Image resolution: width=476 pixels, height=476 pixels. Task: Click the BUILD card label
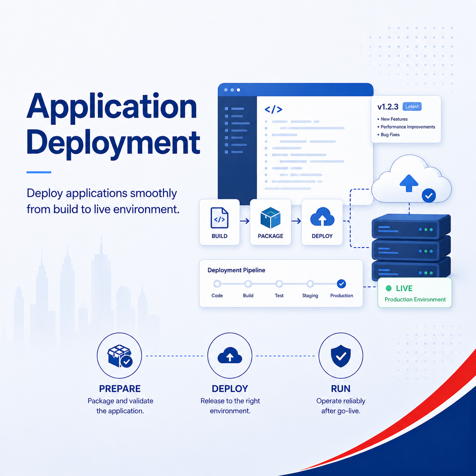(x=219, y=236)
